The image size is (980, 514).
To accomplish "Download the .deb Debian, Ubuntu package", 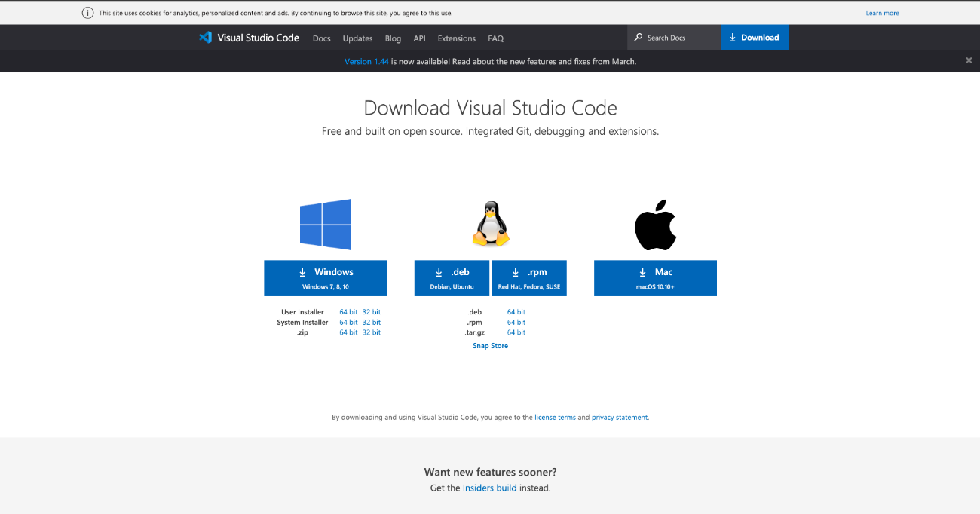I will coord(452,278).
